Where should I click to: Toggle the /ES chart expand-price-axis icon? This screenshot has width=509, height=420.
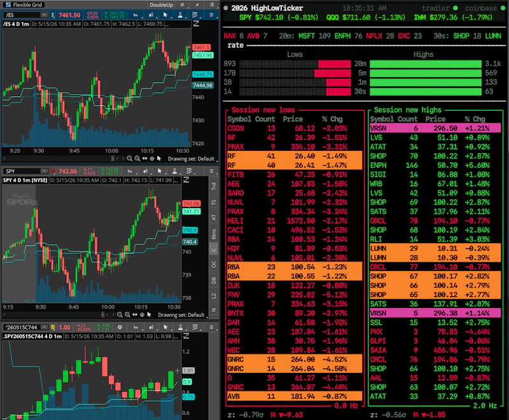coord(196,24)
